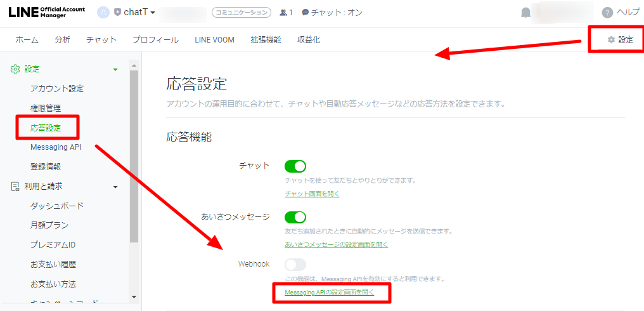Disable the あいさつメッセージ toggle
This screenshot has height=311, width=644.
(295, 217)
